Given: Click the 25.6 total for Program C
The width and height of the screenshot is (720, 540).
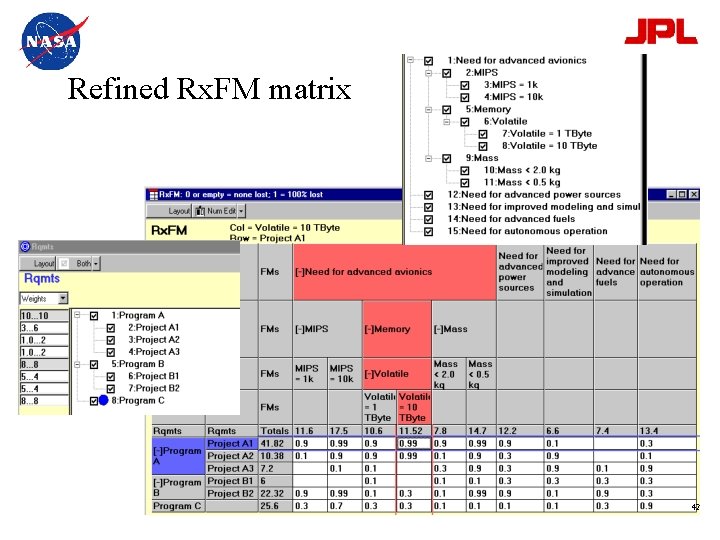Looking at the screenshot, I should (276, 506).
